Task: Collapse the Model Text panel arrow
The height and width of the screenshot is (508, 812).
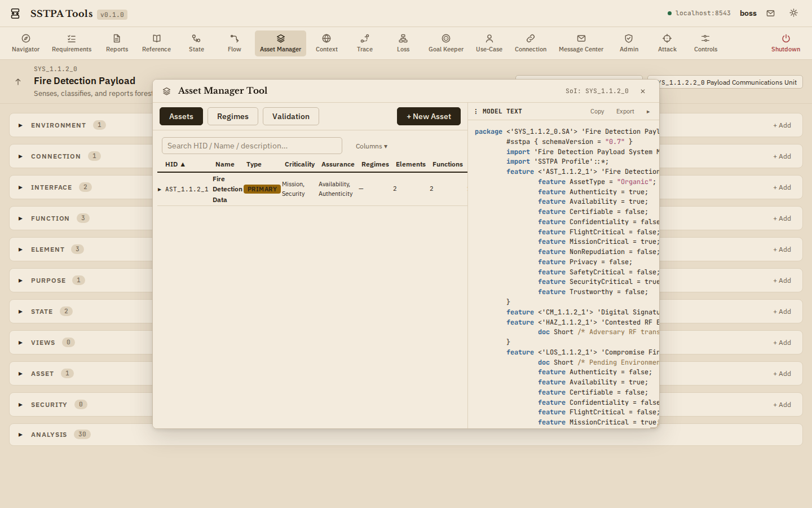Action: coord(648,112)
